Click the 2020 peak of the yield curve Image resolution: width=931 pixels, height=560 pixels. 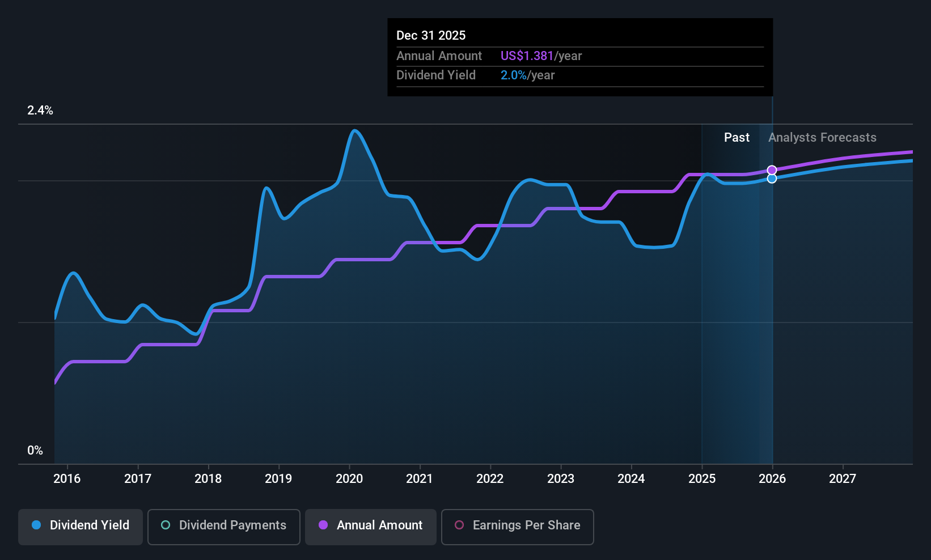[354, 131]
